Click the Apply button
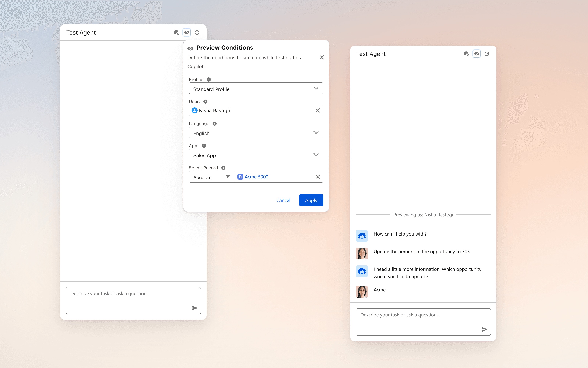This screenshot has width=588, height=368. pyautogui.click(x=311, y=200)
